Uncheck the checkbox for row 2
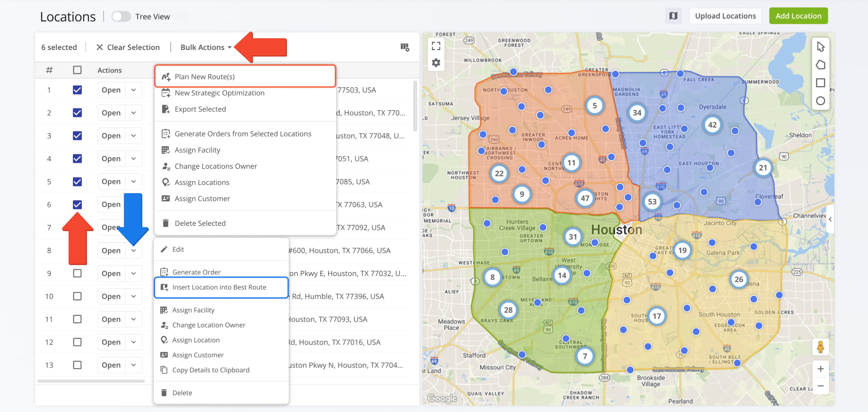Image resolution: width=868 pixels, height=412 pixels. click(77, 113)
